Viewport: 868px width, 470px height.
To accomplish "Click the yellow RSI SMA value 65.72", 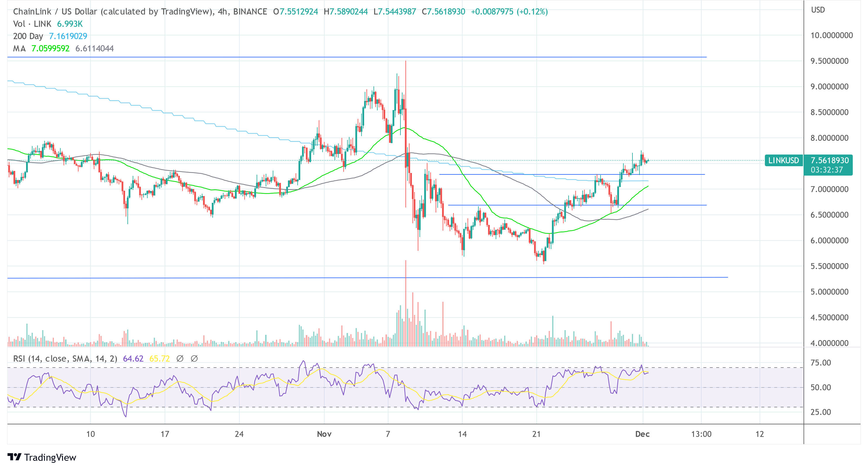I will coord(159,358).
